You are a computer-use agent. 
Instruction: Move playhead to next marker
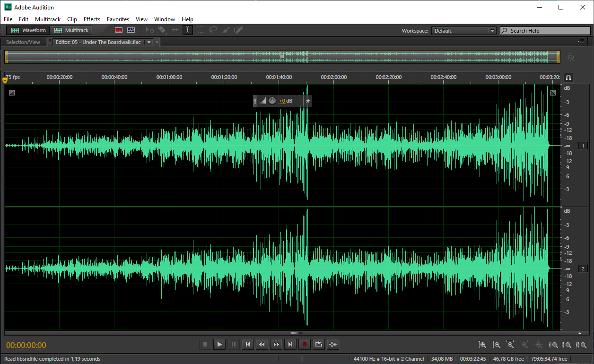click(290, 345)
